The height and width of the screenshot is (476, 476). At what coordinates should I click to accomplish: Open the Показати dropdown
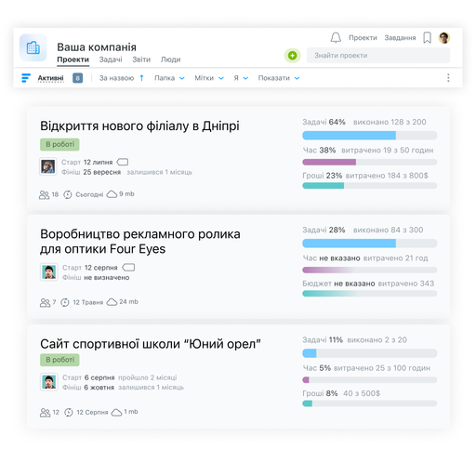(x=279, y=78)
